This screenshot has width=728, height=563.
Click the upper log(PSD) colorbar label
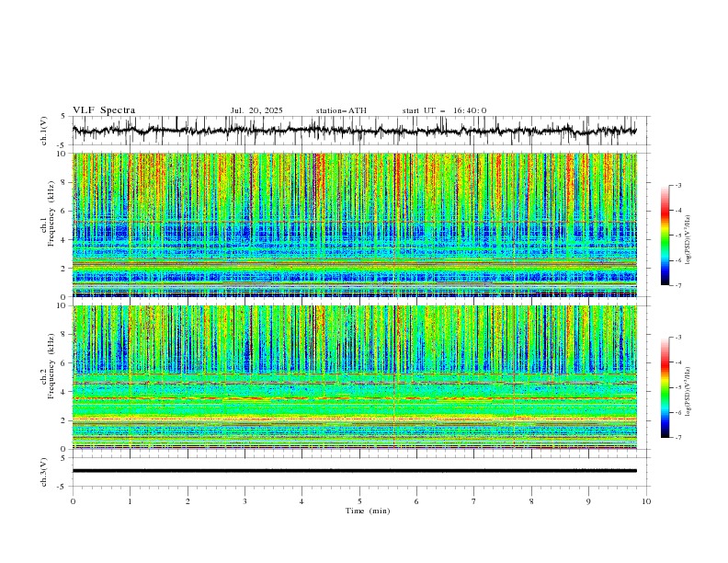point(689,240)
